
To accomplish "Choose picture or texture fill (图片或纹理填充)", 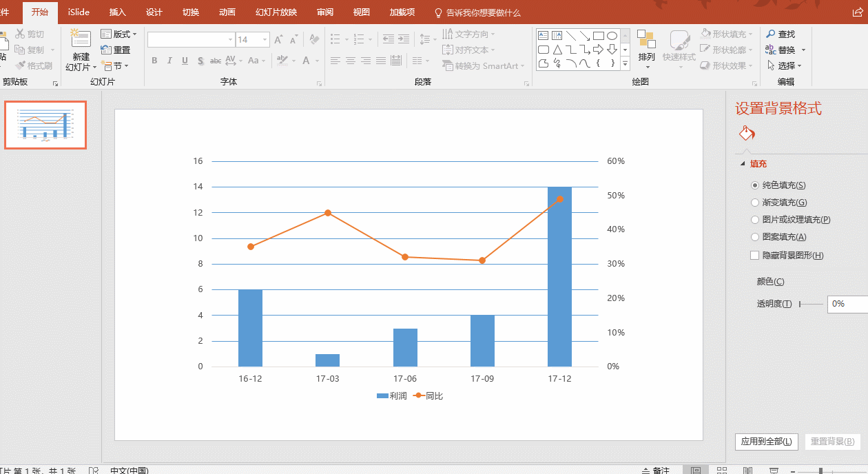I will (755, 220).
